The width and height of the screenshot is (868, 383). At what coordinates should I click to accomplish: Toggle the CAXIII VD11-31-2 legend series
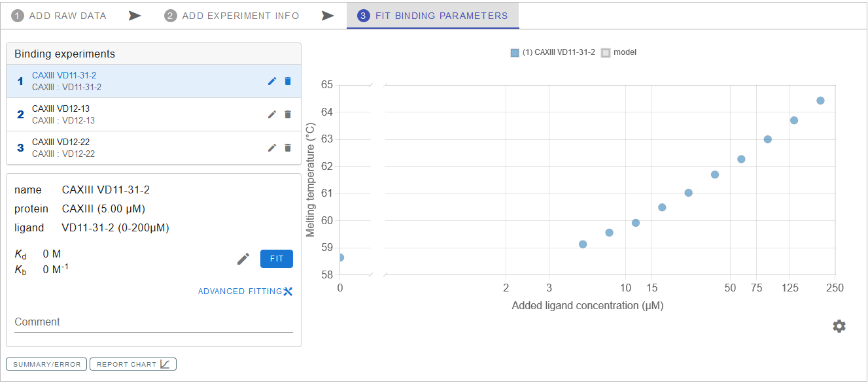click(553, 52)
